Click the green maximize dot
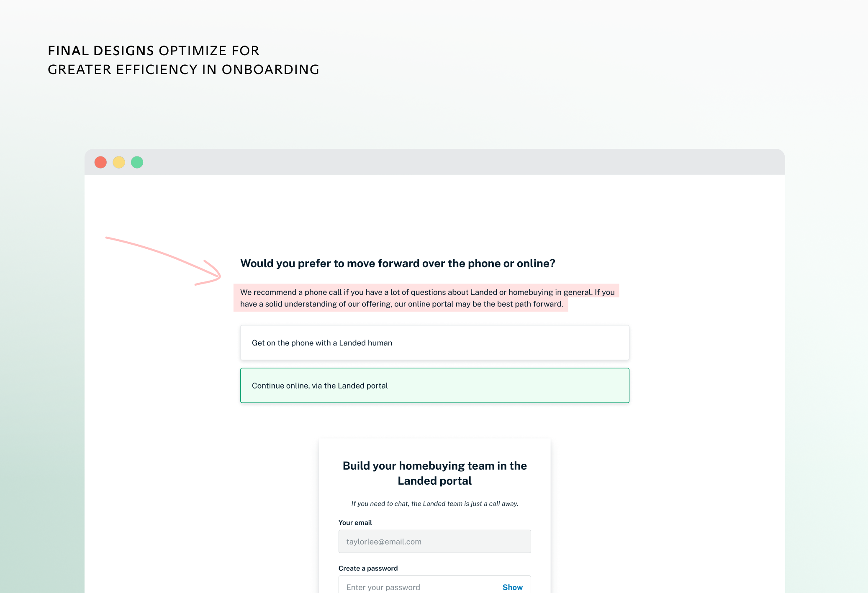The width and height of the screenshot is (868, 593). [137, 162]
